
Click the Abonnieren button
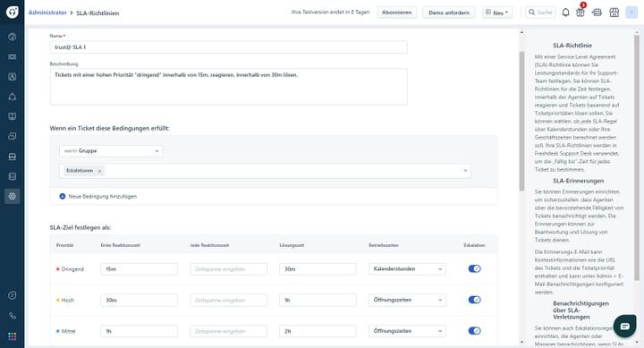click(397, 13)
